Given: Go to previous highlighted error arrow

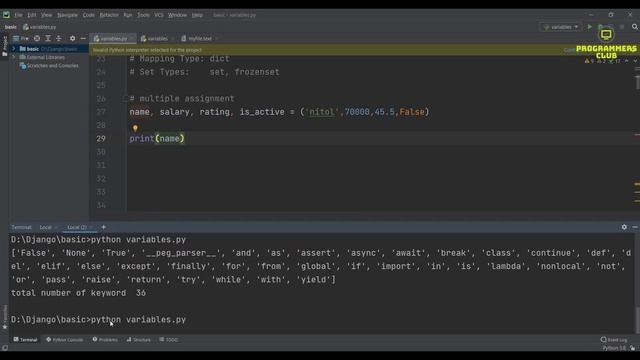Looking at the screenshot, I should pyautogui.click(x=627, y=61).
